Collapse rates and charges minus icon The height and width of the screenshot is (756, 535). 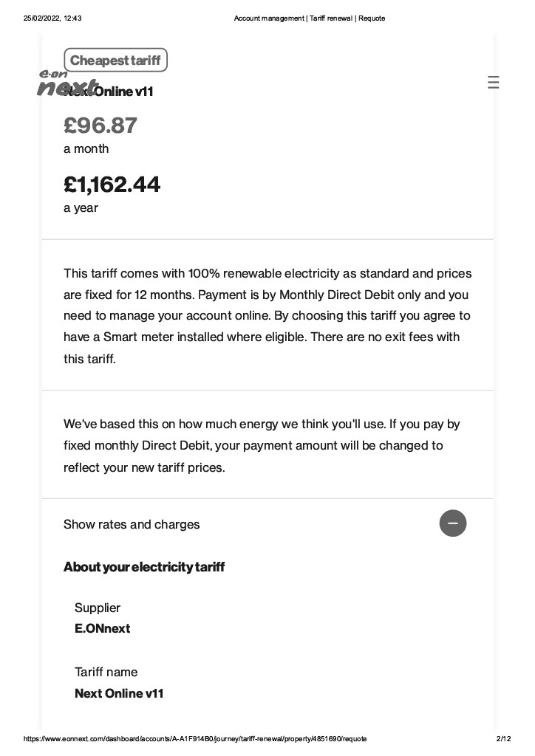point(452,523)
